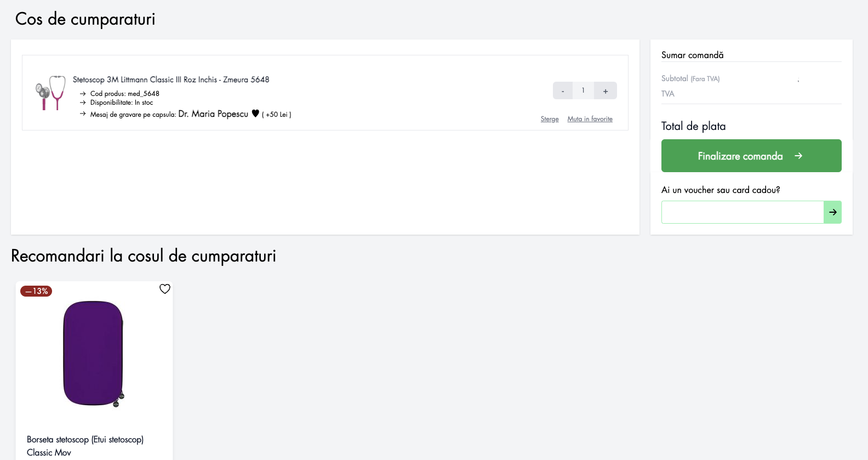868x460 pixels.
Task: Open the purple stethoscope case image
Action: click(x=94, y=354)
